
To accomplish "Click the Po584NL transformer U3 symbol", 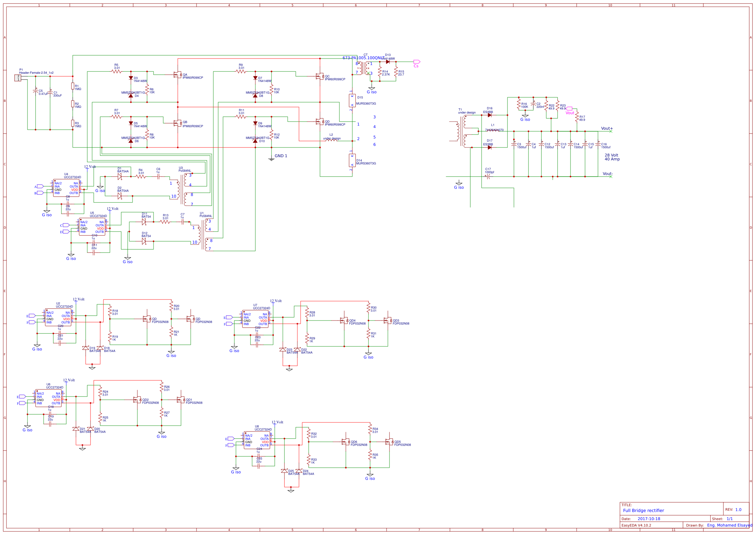I will pyautogui.click(x=183, y=186).
